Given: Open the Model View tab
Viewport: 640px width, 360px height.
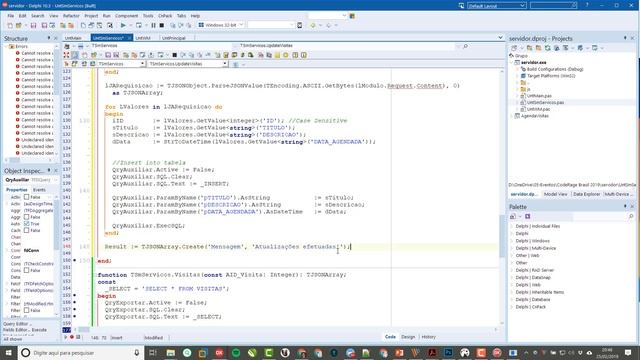Looking at the screenshot, I should tap(556, 194).
